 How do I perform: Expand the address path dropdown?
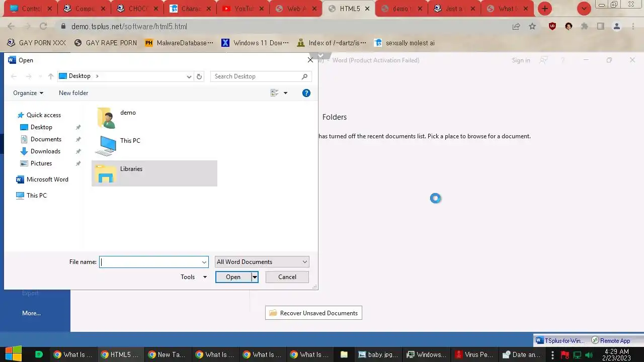click(x=189, y=76)
